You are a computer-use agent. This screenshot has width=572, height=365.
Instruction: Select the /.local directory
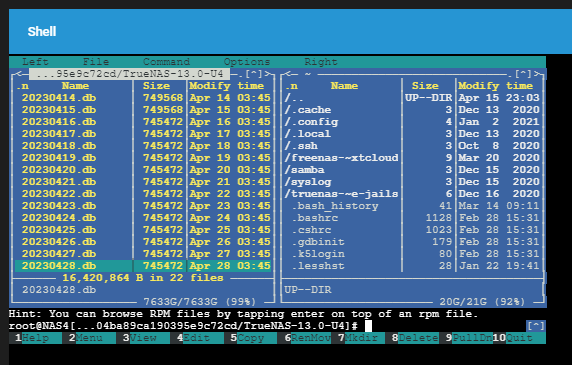point(412,134)
